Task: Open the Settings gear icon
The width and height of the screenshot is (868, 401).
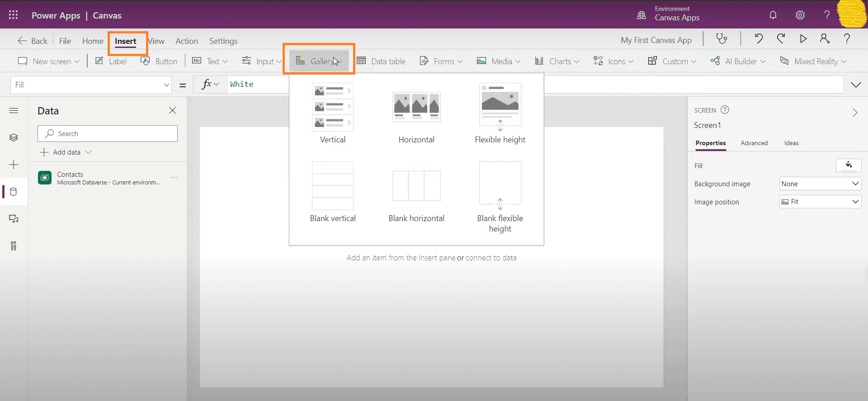Action: pos(800,15)
